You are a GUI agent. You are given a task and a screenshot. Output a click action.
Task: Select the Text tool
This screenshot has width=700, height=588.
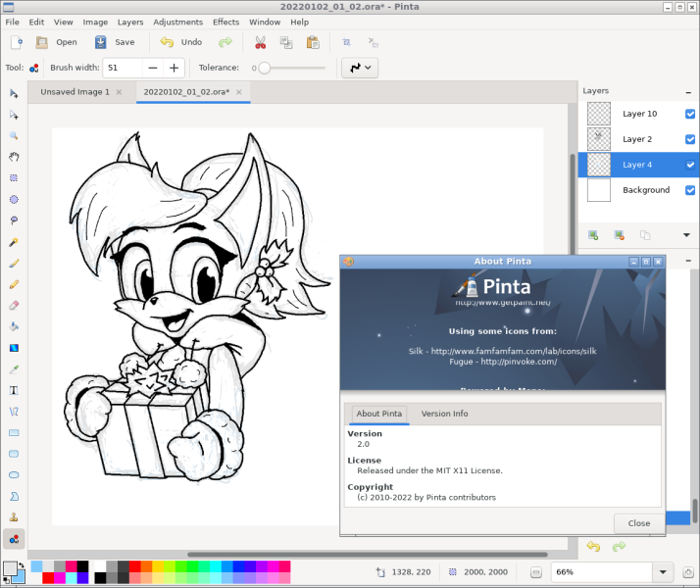14,390
